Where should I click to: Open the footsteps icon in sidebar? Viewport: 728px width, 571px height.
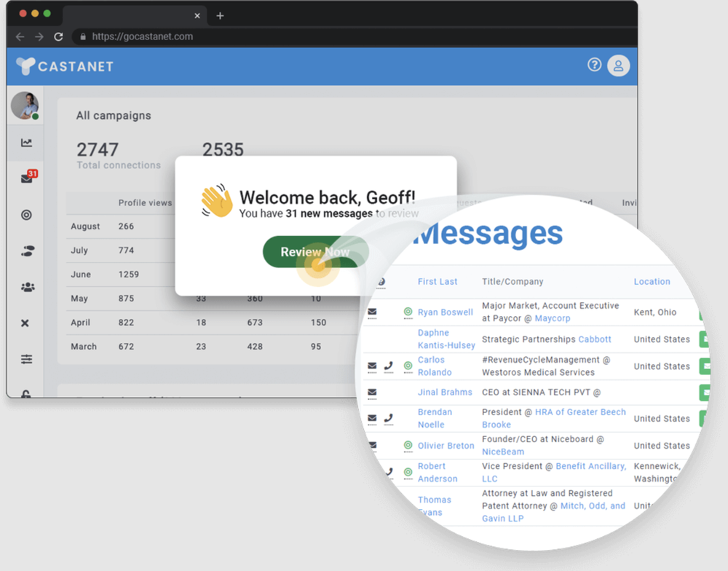[28, 251]
